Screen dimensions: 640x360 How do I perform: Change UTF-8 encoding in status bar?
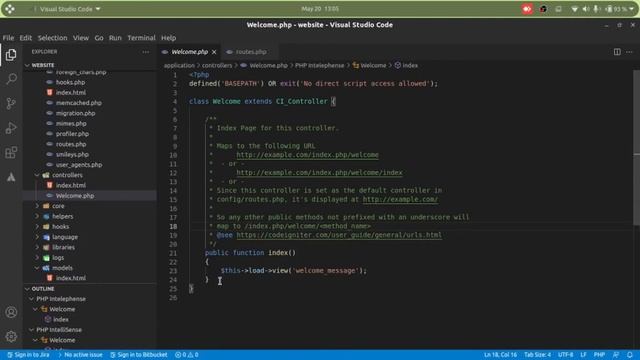(x=566, y=355)
